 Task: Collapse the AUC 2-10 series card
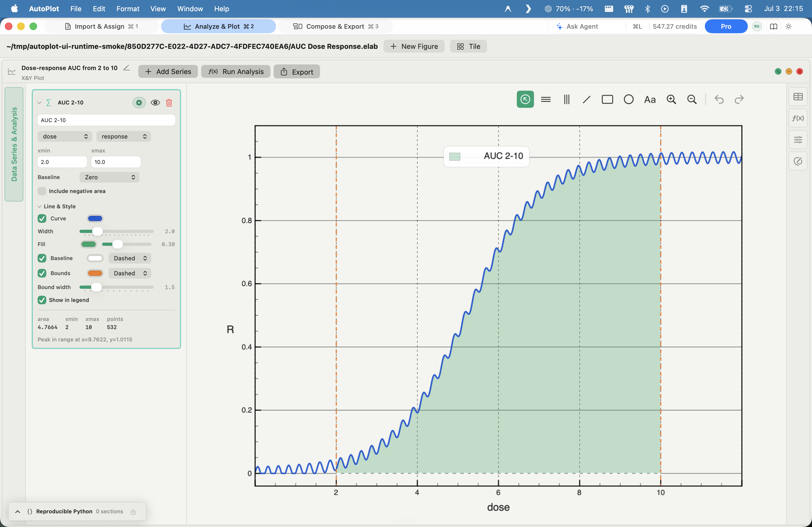39,103
